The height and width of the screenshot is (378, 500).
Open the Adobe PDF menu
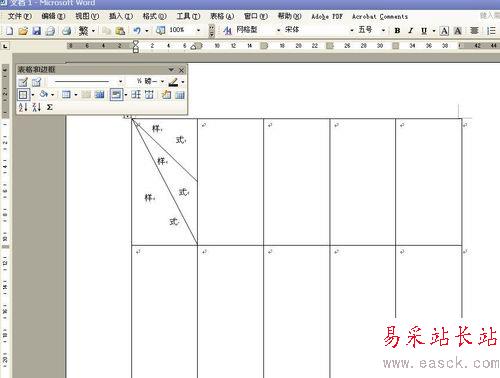click(327, 16)
